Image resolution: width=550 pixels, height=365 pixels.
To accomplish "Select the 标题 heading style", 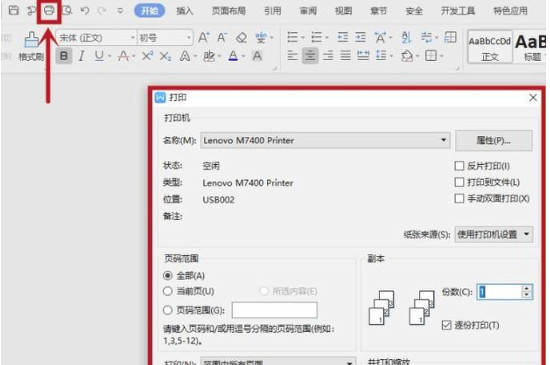I will tap(531, 47).
